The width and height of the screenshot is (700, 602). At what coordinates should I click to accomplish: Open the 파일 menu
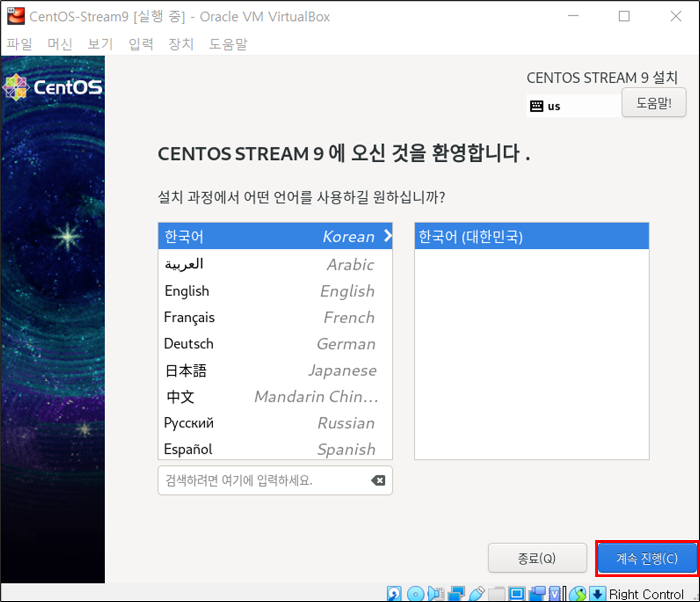20,44
